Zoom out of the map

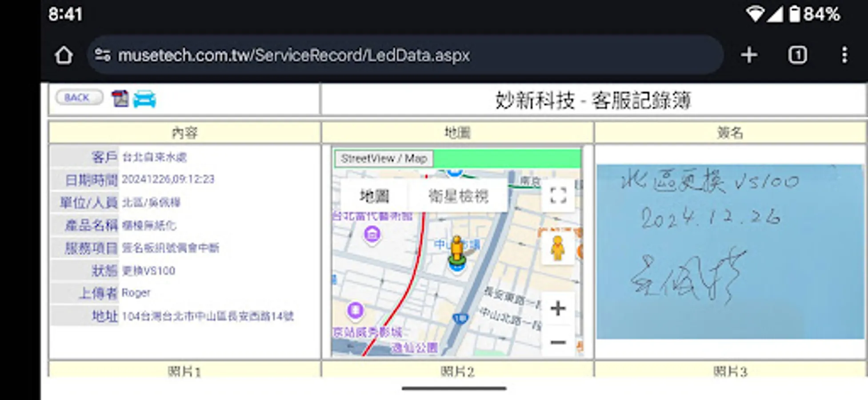point(558,342)
